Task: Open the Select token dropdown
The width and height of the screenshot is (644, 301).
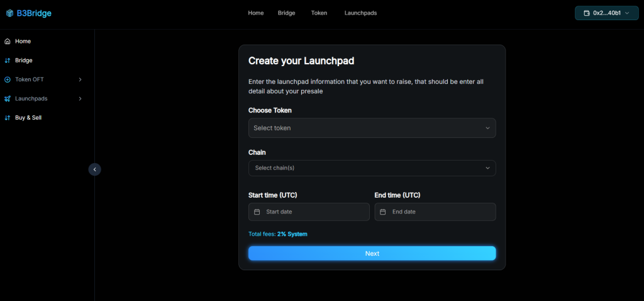Action: 372,128
